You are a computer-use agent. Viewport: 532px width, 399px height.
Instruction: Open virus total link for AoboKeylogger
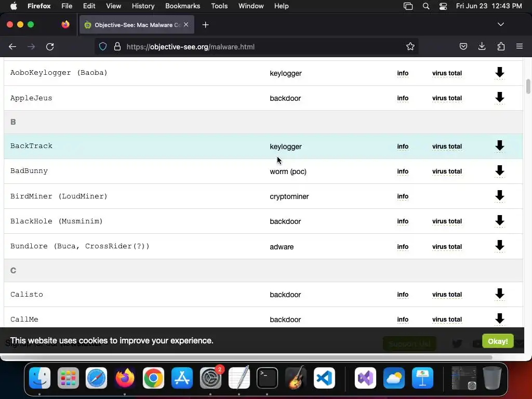coord(447,73)
